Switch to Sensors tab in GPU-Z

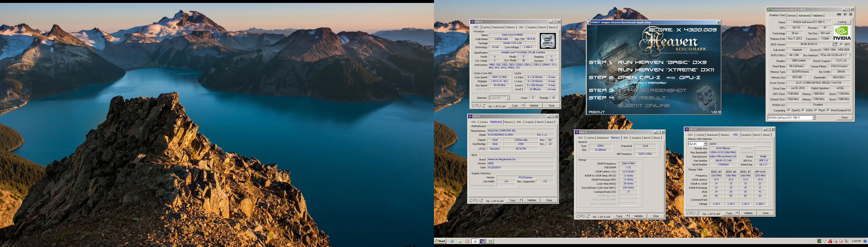coord(792,16)
